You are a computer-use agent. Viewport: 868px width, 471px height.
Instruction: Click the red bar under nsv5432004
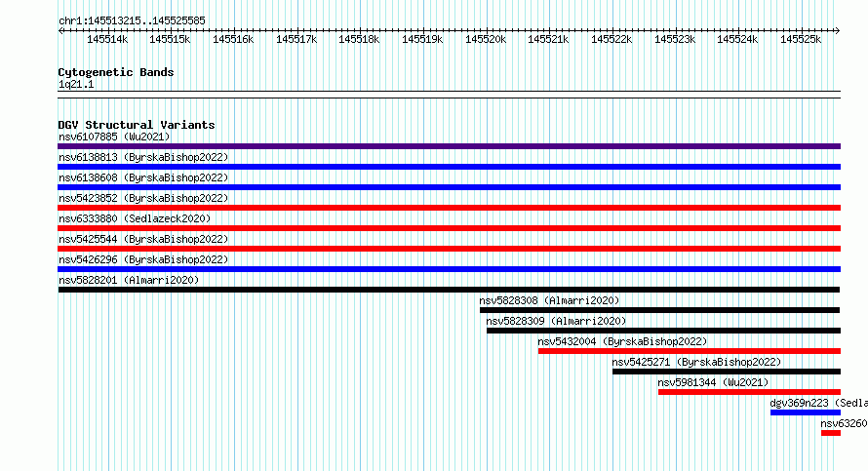click(x=690, y=351)
